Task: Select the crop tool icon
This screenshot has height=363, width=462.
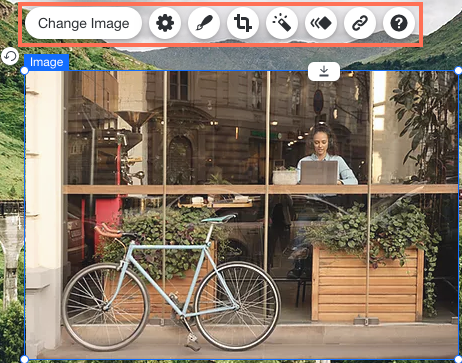Action: pyautogui.click(x=243, y=23)
